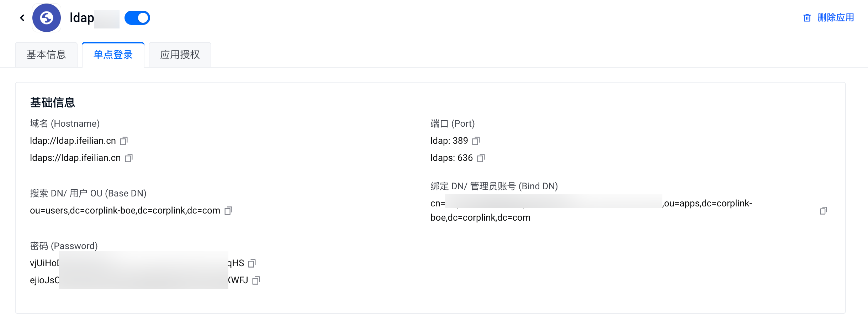Switch to the 基本信息 tab
Image resolution: width=868 pixels, height=321 pixels.
point(46,54)
